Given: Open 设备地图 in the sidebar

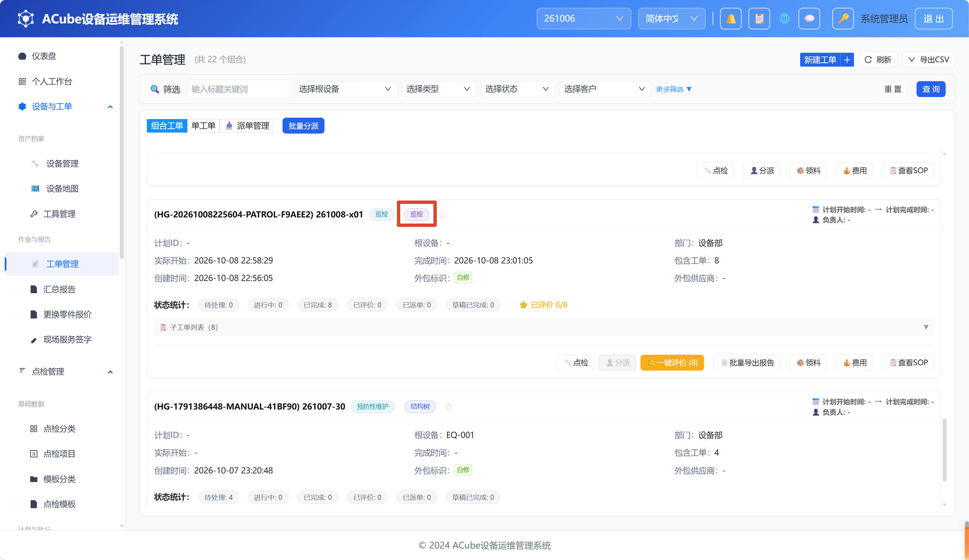Looking at the screenshot, I should coord(62,189).
